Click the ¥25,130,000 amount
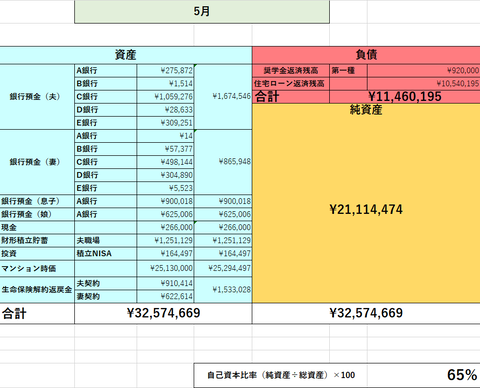 coord(165,269)
